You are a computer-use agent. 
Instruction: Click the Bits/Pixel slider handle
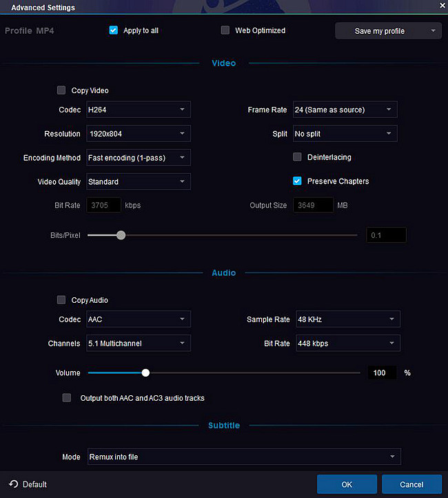click(x=121, y=235)
